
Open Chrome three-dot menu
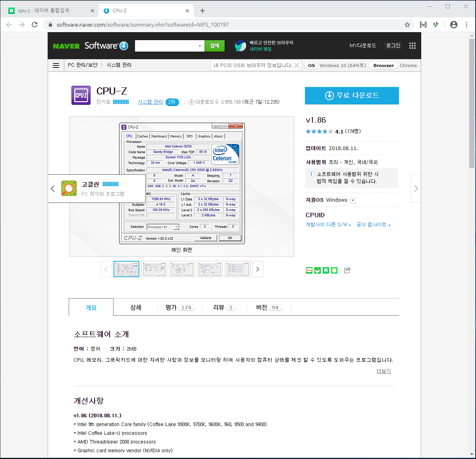point(466,25)
